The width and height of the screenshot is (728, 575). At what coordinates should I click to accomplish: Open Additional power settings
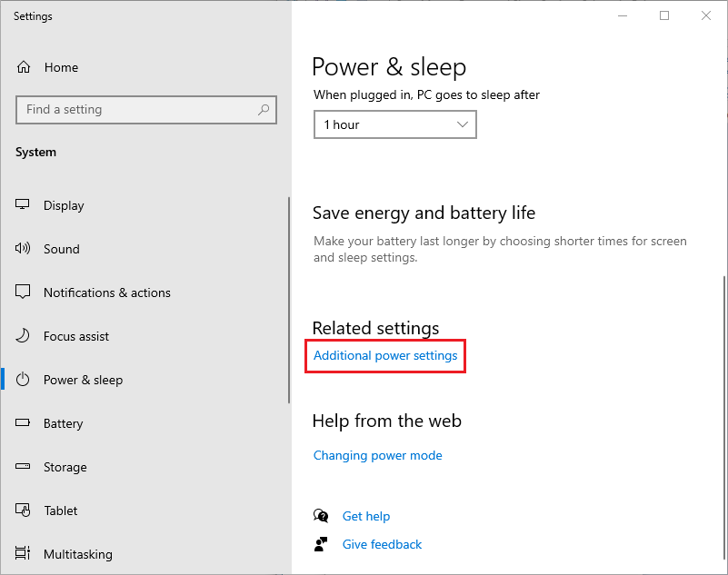384,356
